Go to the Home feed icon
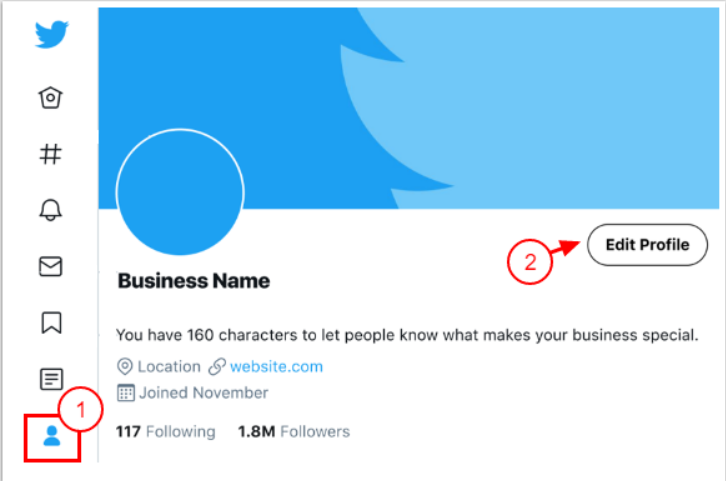The image size is (726, 481). 51,97
